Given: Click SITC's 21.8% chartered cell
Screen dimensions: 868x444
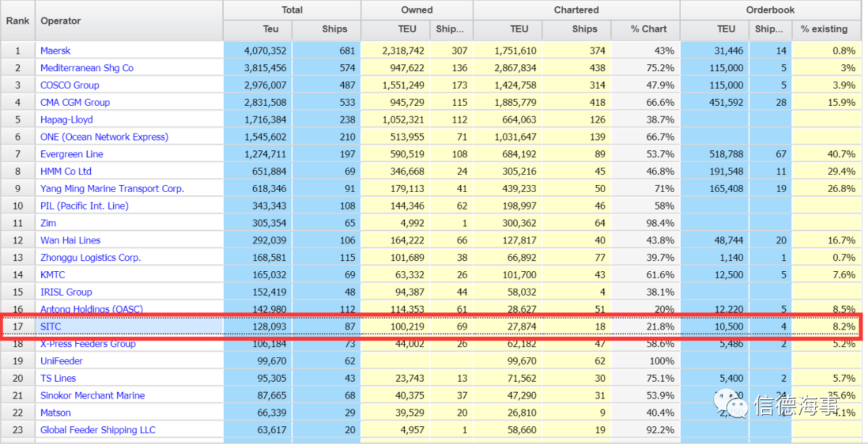Looking at the screenshot, I should pos(646,326).
